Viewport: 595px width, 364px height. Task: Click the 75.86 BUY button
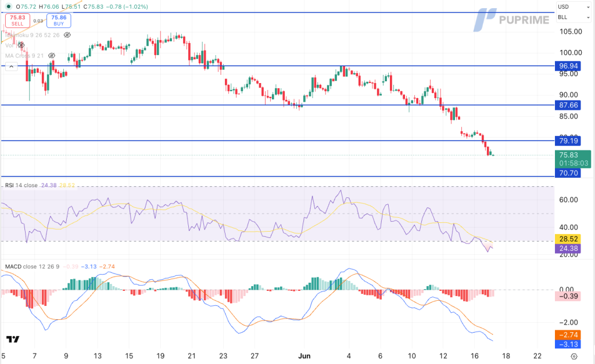click(x=59, y=20)
